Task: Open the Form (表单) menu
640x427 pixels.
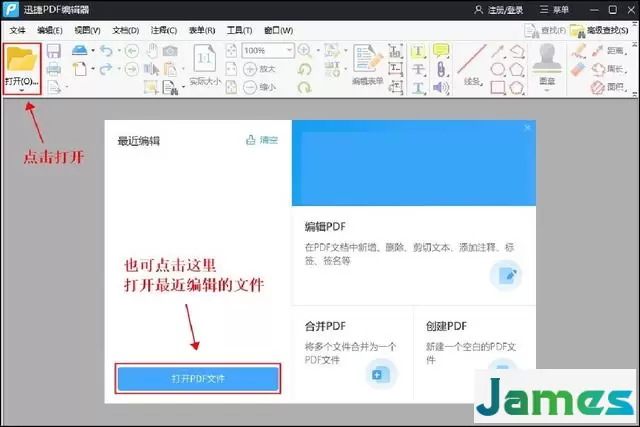Action: pos(202,30)
